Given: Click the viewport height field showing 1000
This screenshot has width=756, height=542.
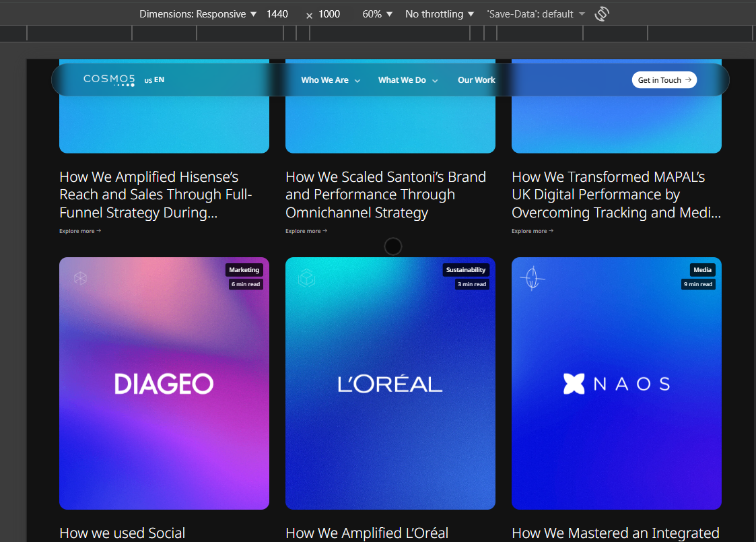Looking at the screenshot, I should click(329, 14).
